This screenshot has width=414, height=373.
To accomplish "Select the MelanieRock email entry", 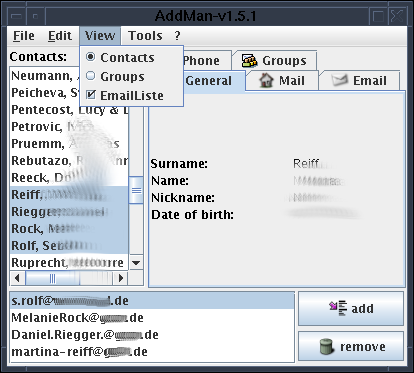I will 152,318.
